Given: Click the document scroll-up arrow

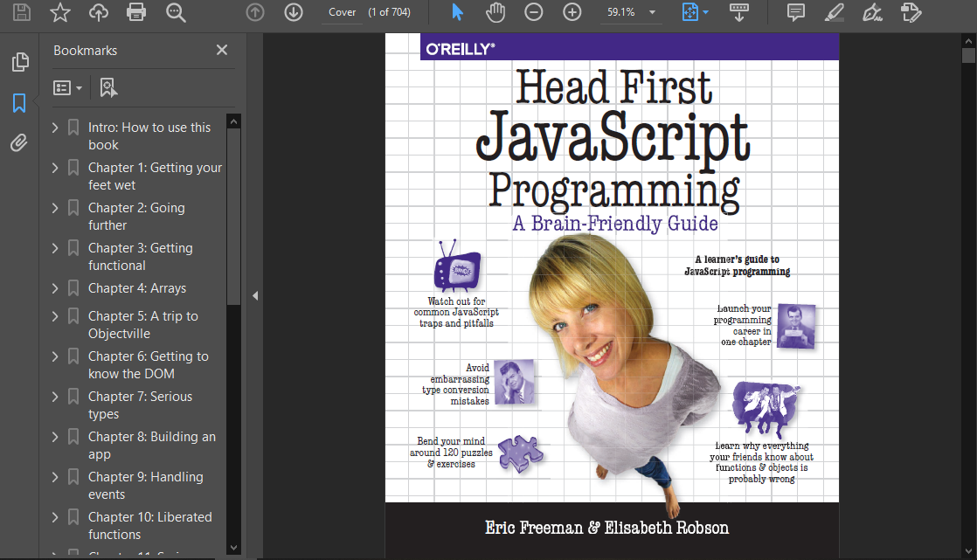Looking at the screenshot, I should click(968, 42).
